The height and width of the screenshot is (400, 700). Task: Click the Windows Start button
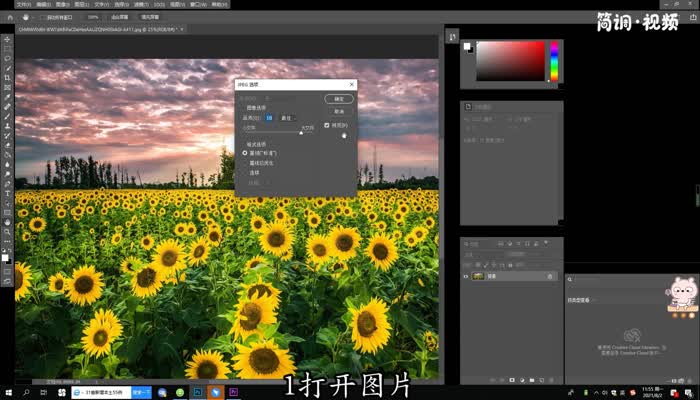click(x=8, y=392)
